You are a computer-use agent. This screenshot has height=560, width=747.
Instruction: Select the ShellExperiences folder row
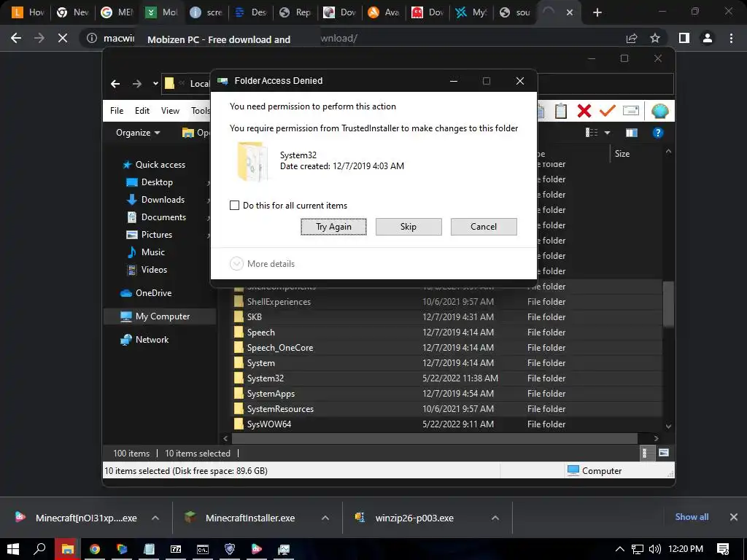pos(446,302)
